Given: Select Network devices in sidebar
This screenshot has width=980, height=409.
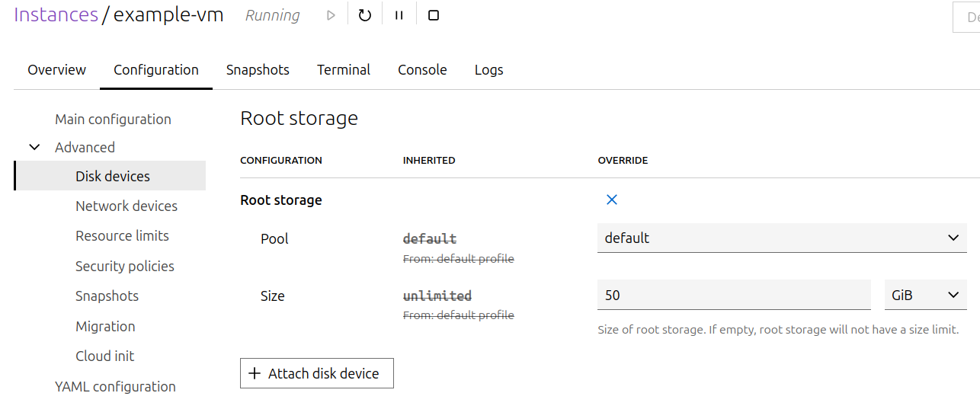Looking at the screenshot, I should [x=127, y=206].
